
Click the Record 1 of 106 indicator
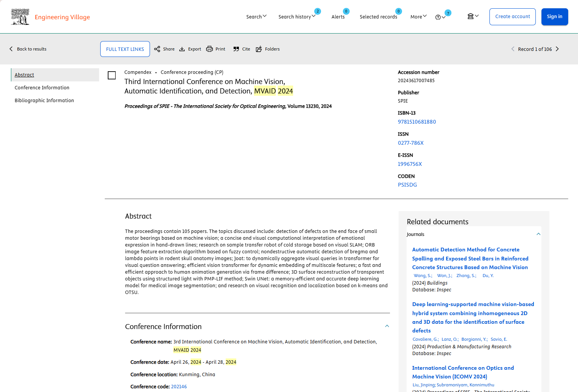click(x=535, y=49)
